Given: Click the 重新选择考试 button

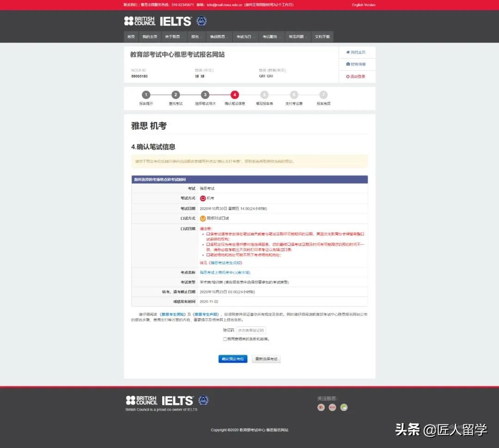Looking at the screenshot, I should (x=266, y=358).
